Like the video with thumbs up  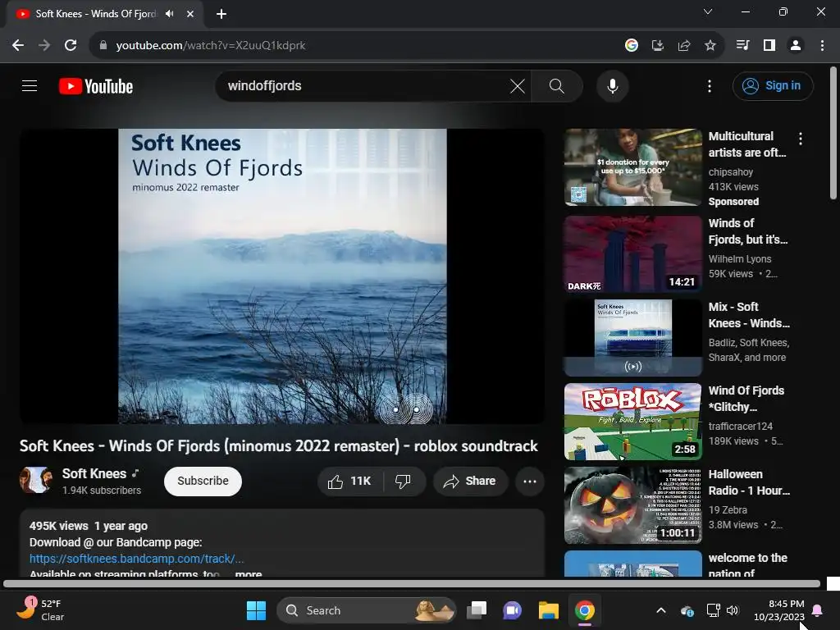coord(349,481)
